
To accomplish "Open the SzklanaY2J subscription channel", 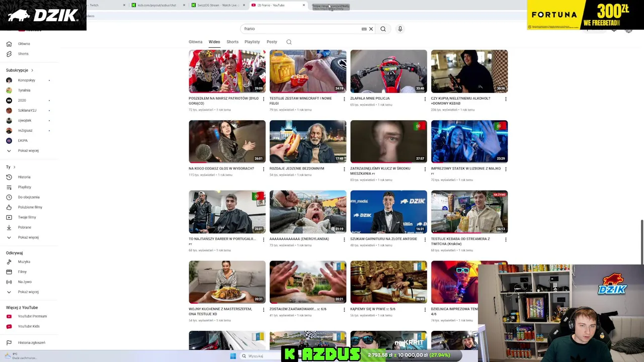I will (27, 110).
